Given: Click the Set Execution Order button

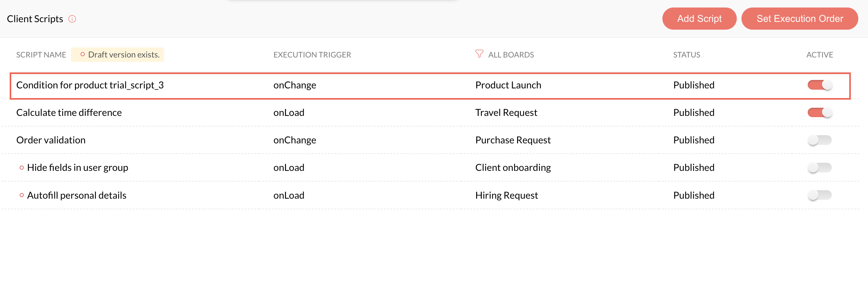Looking at the screenshot, I should 800,18.
